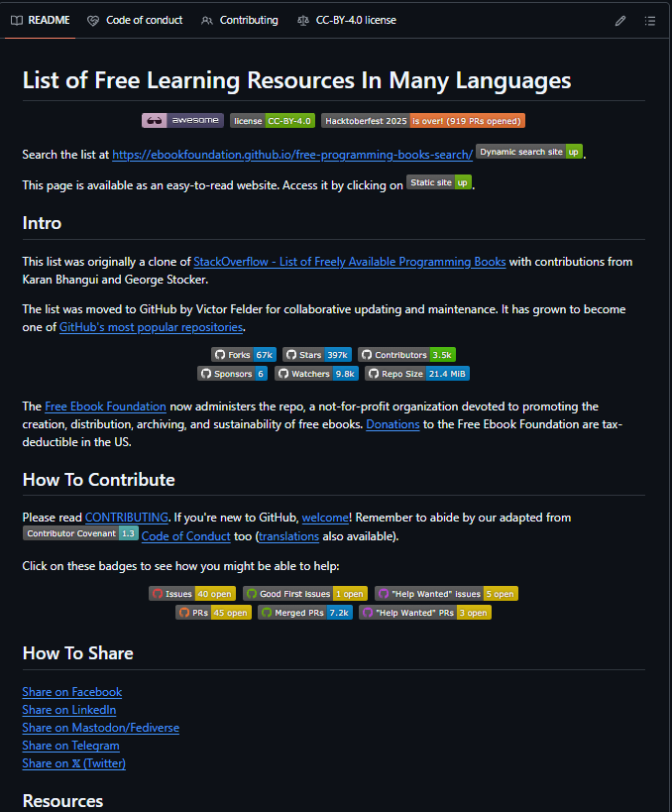Screen dimensions: 672x812
Task: Click the Static site up badge
Action: click(x=439, y=182)
